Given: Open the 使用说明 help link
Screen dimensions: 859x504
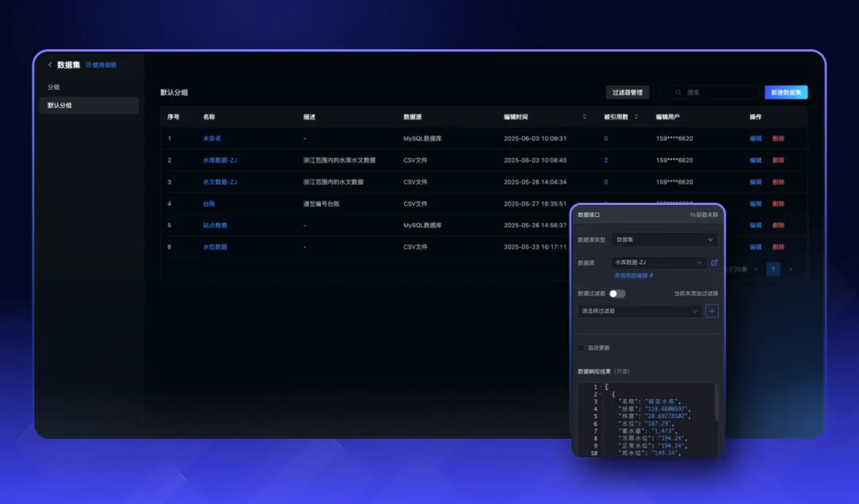Looking at the screenshot, I should coord(101,65).
